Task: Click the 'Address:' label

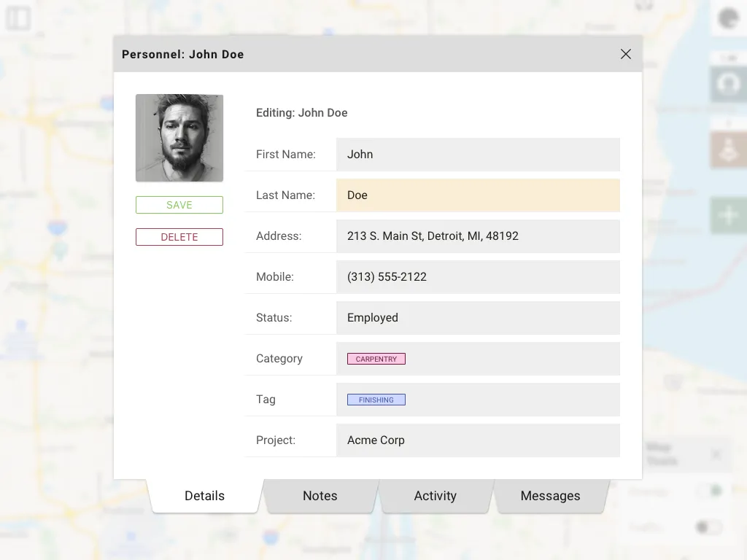Action: pyautogui.click(x=279, y=236)
